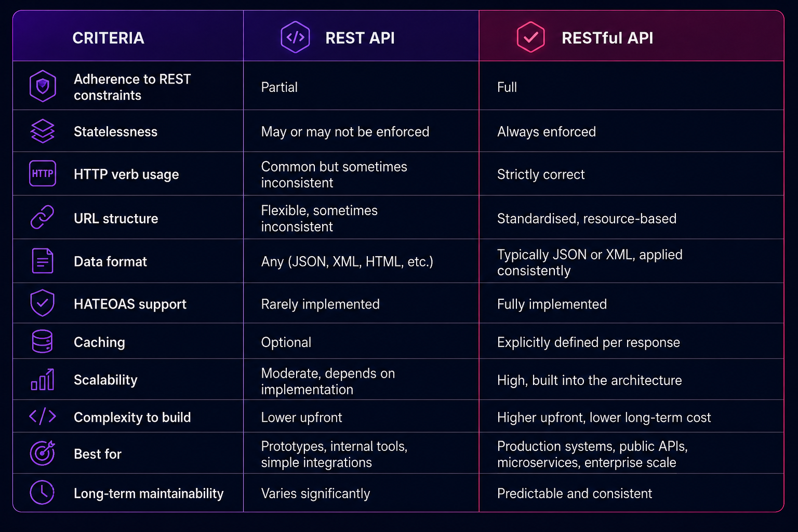
Task: Click the 'HATEOAS support' row label
Action: click(130, 304)
